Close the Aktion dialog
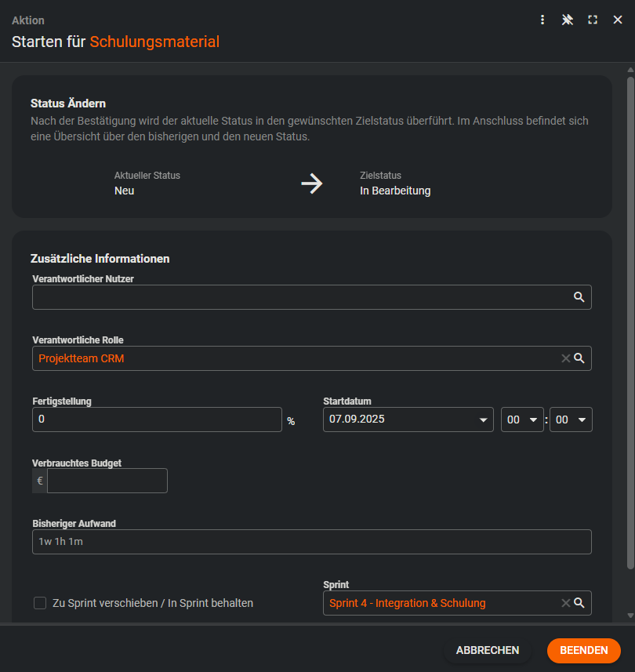Viewport: 635px width, 672px height. (618, 20)
